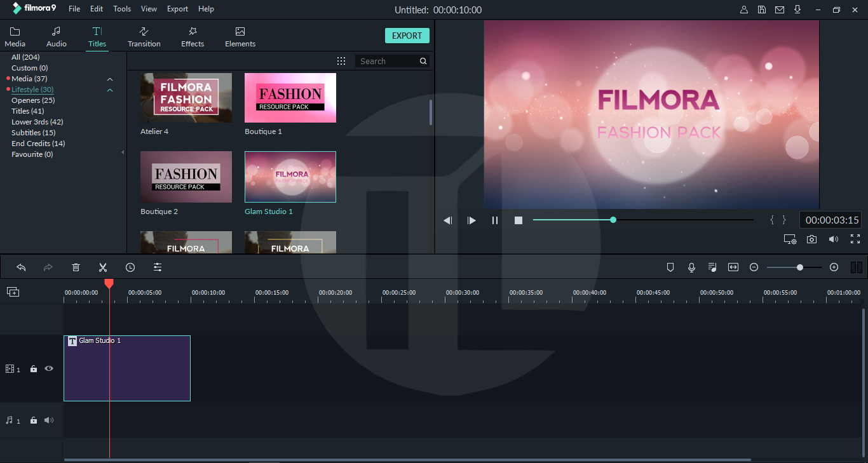Open the Export menu
868x463 pixels.
[177, 8]
